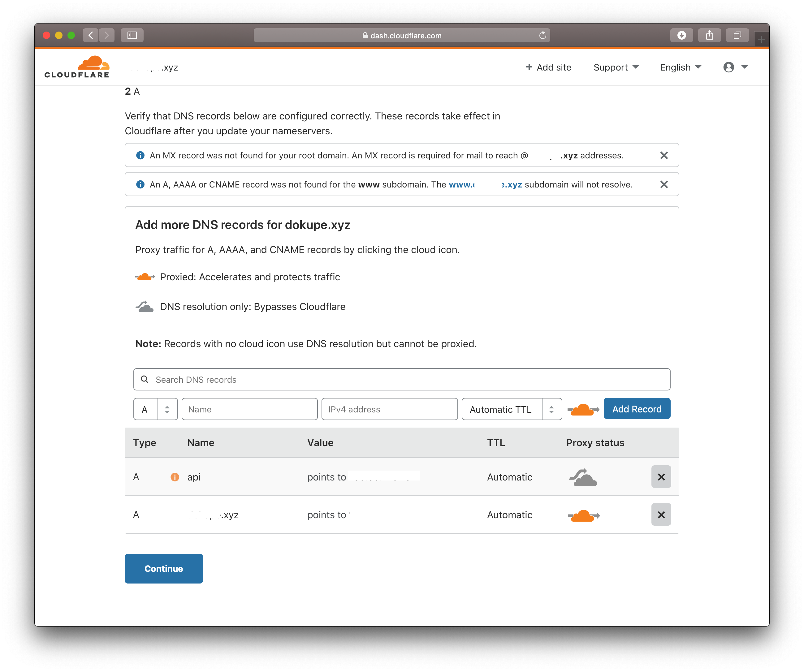Click the padlock icon in address bar
The image size is (804, 672).
pos(365,35)
